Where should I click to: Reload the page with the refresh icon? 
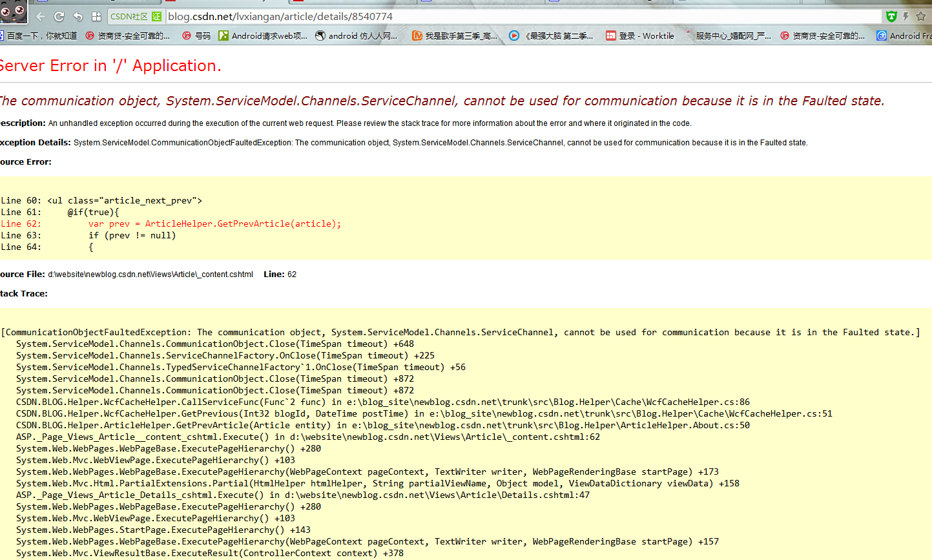(59, 16)
